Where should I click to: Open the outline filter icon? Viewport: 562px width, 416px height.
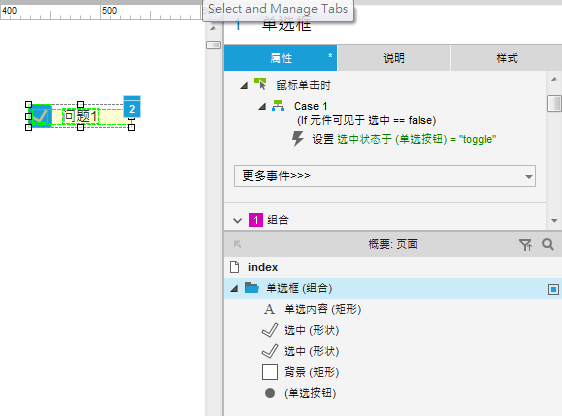pyautogui.click(x=525, y=245)
